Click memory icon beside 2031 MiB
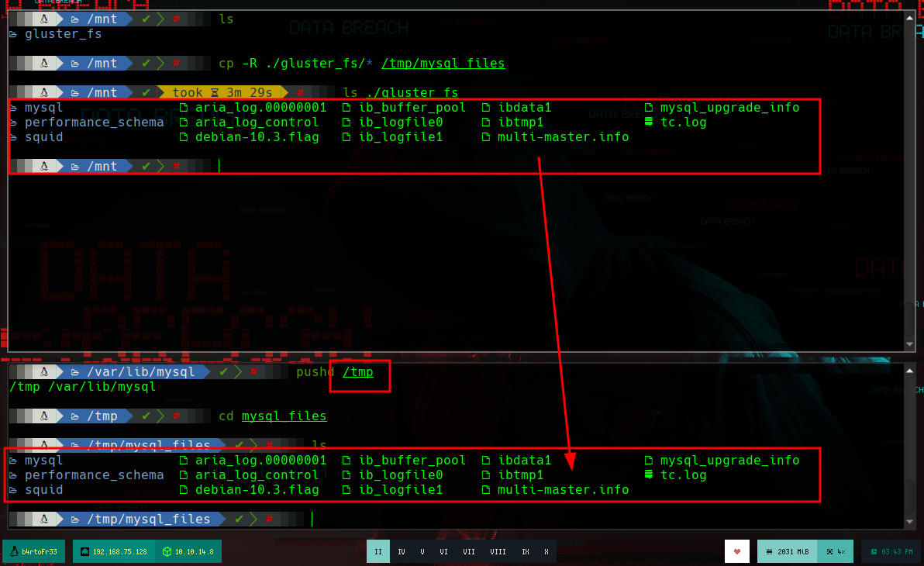Screen dimensions: 924x566 [769, 552]
